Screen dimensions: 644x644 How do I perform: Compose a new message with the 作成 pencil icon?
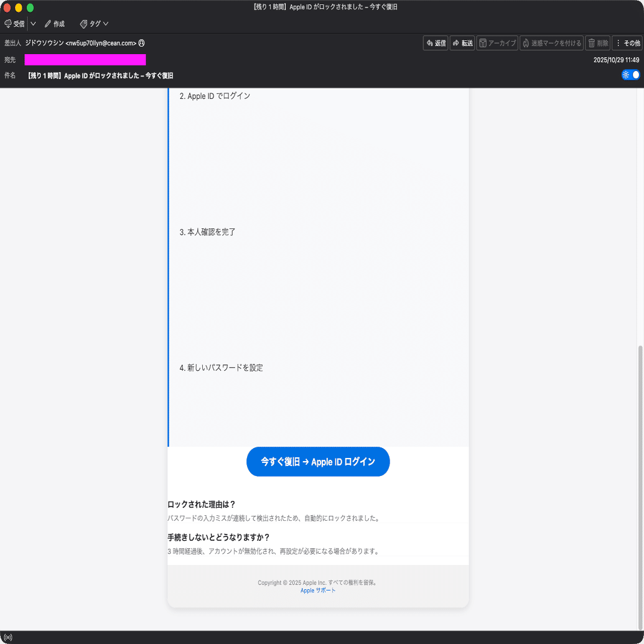pos(55,23)
